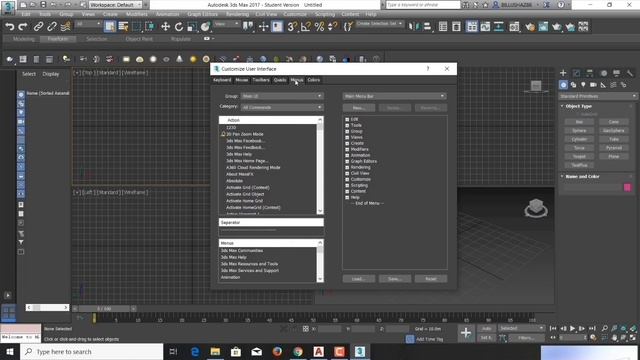This screenshot has height=360, width=640.
Task: Expand the Rendering menu tree node
Action: (347, 167)
